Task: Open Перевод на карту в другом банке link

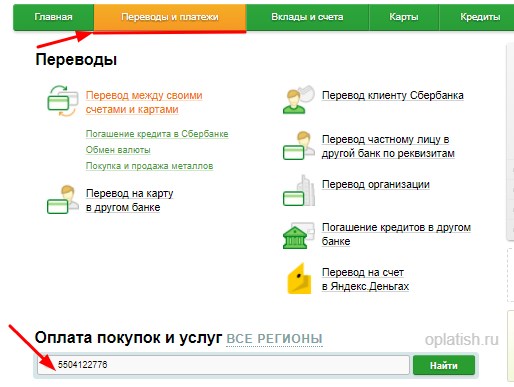Action: click(130, 200)
